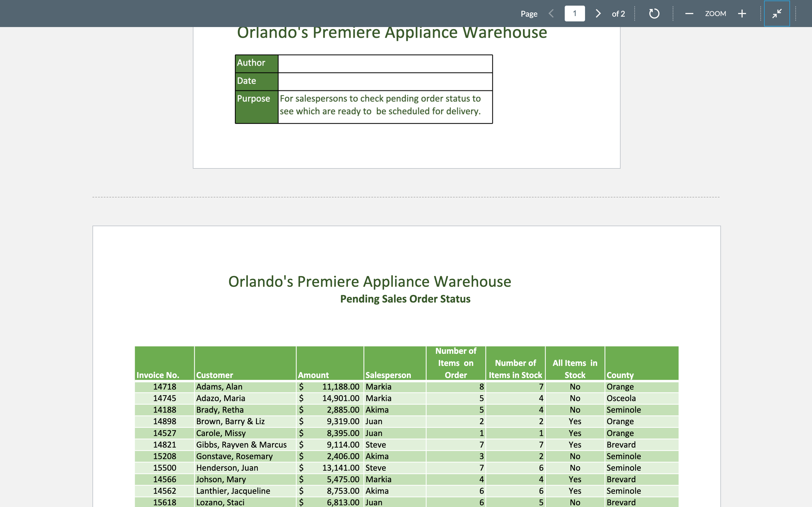Rotate the document view

(x=654, y=14)
